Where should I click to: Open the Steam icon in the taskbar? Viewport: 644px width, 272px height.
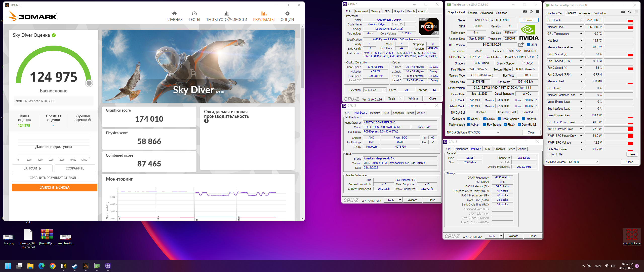(x=74, y=266)
